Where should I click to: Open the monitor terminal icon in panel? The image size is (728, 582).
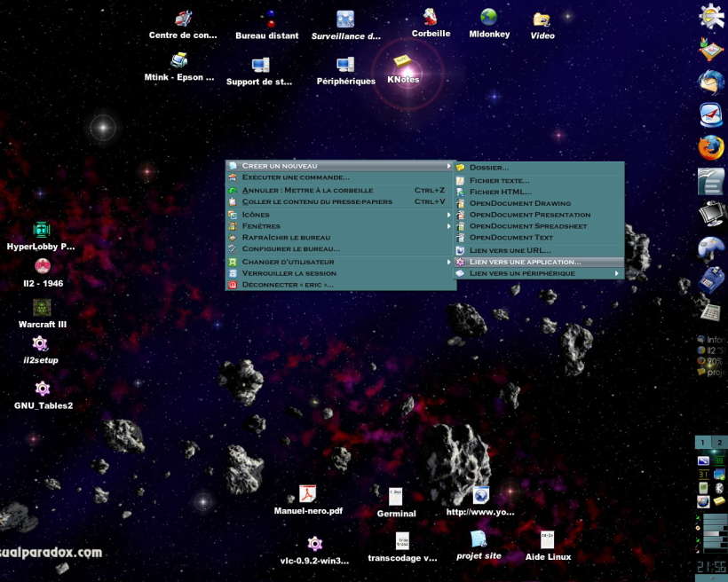pos(711,214)
